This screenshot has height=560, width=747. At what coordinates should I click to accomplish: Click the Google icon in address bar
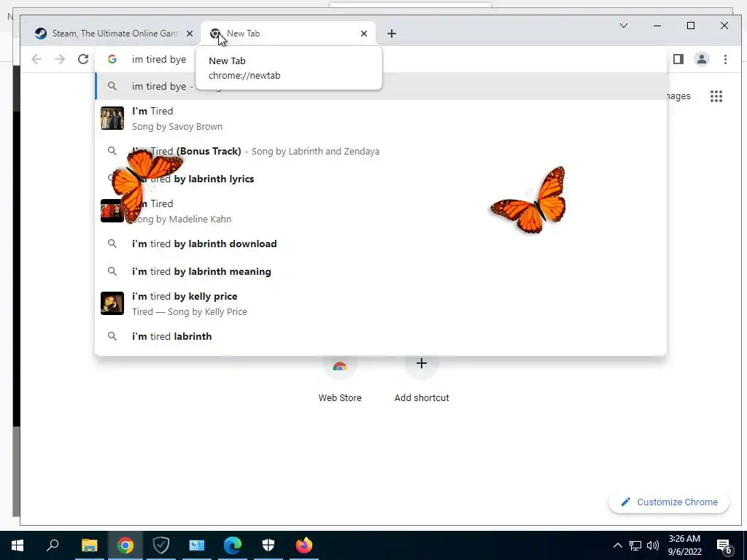click(x=112, y=59)
